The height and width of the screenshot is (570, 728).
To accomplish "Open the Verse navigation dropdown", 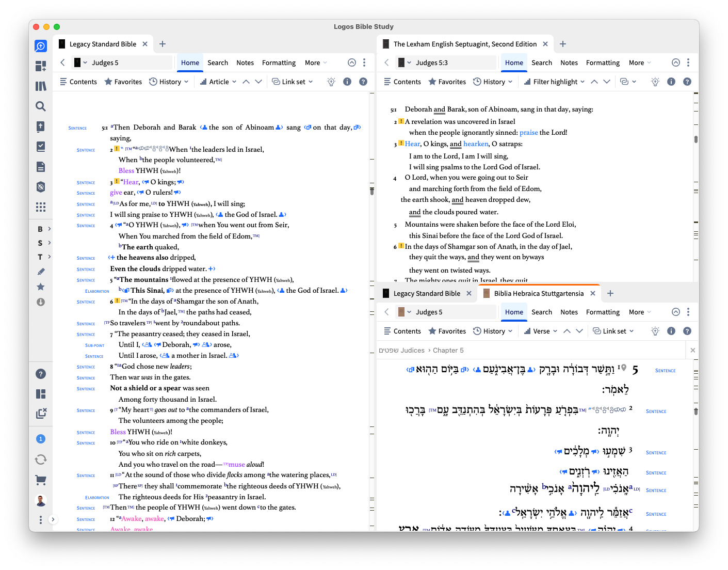I will click(x=541, y=331).
